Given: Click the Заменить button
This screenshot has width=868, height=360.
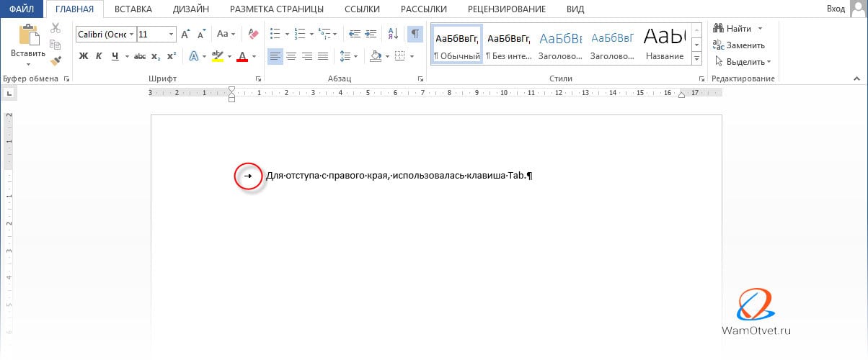Looking at the screenshot, I should 739,45.
